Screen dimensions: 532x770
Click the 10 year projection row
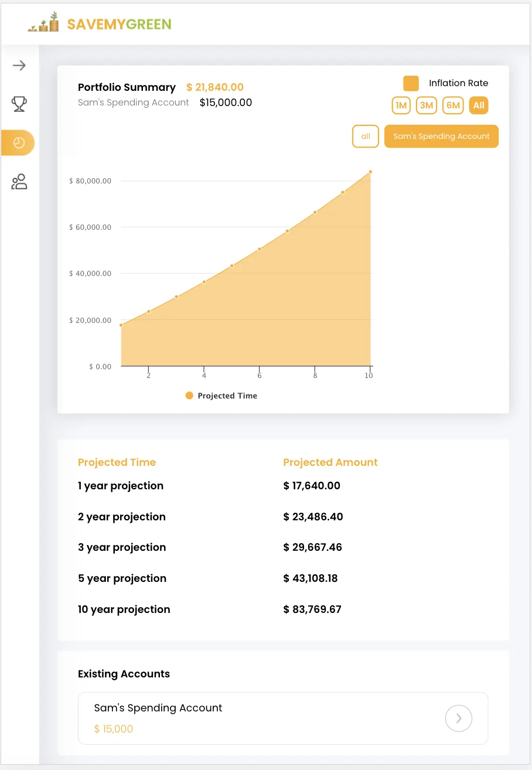124,609
